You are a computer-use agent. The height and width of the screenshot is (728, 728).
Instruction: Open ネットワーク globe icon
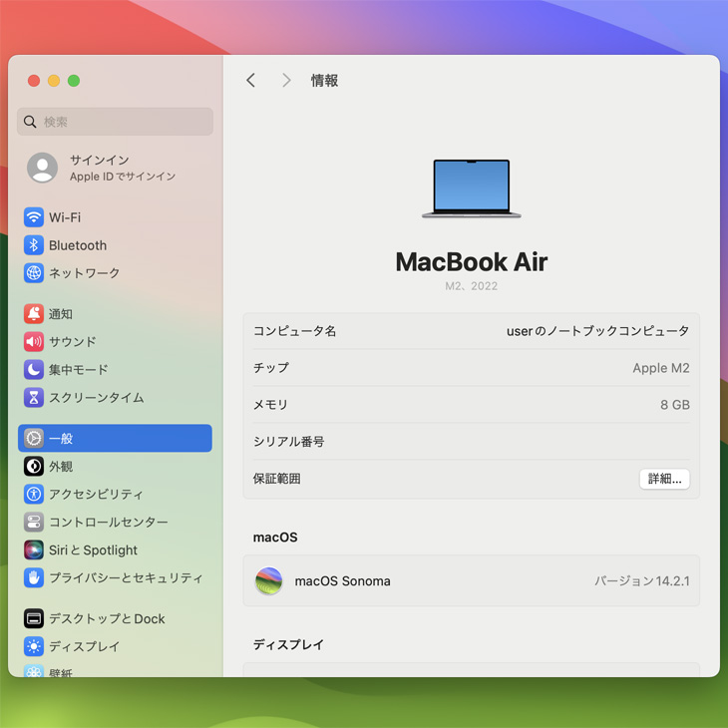34,273
